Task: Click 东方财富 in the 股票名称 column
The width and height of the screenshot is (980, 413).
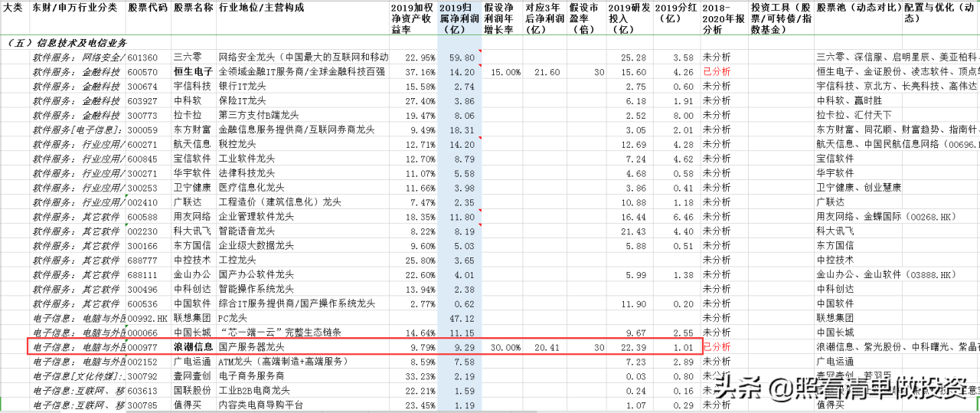Action: tap(193, 129)
